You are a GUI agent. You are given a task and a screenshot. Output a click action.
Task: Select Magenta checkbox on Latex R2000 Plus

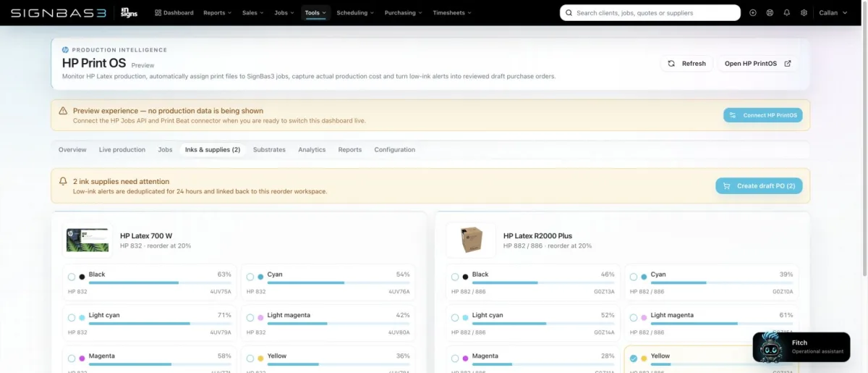click(x=455, y=358)
